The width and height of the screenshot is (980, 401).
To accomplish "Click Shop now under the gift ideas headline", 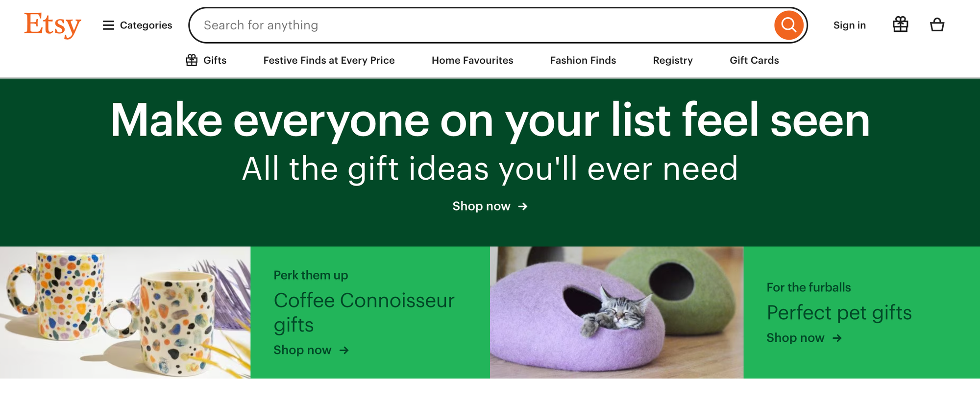I will [482, 206].
